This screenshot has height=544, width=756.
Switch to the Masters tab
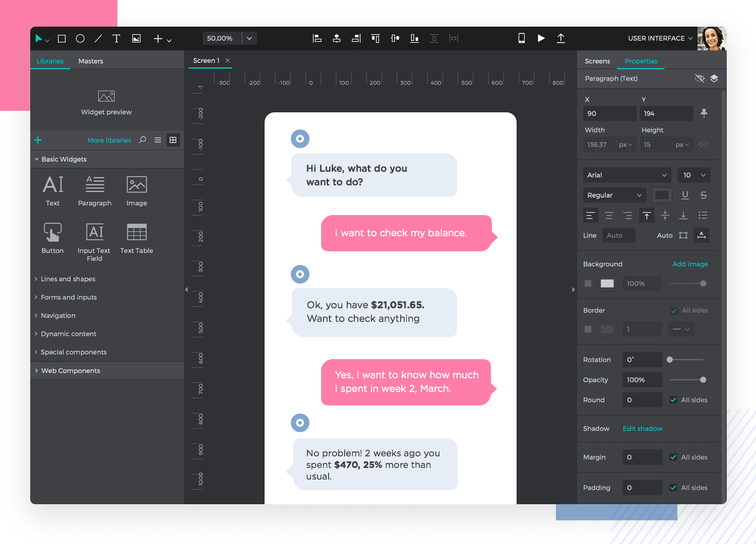click(91, 61)
